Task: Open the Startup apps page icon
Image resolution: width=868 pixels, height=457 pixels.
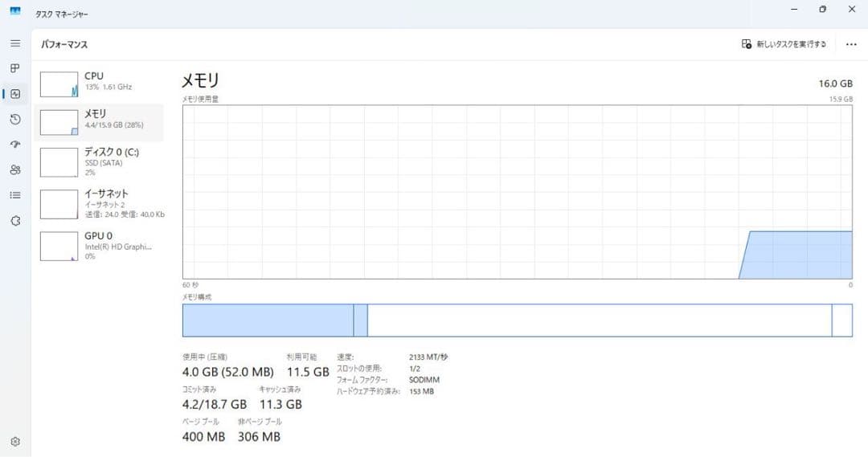Action: [15, 145]
